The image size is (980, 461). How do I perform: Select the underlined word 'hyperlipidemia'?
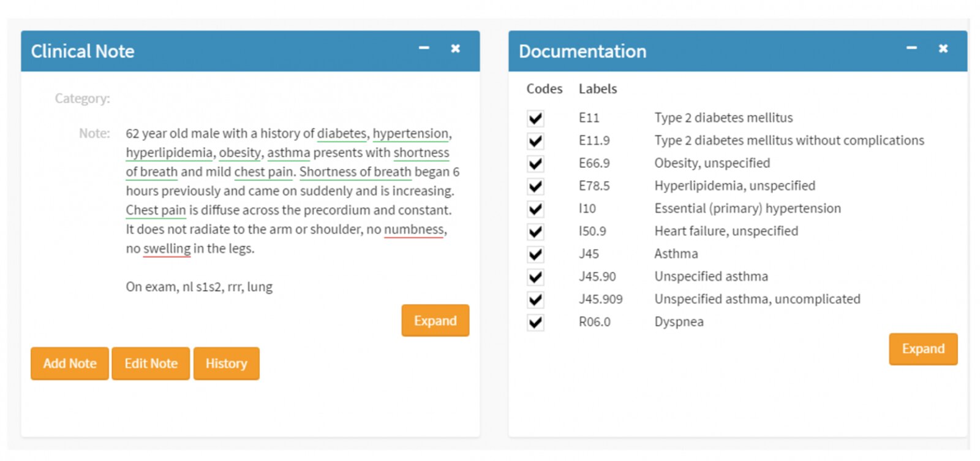[169, 153]
